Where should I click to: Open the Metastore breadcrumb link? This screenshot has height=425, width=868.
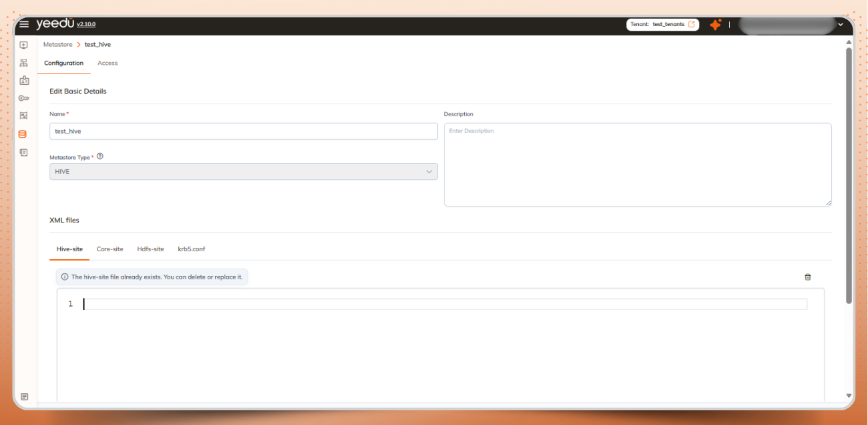[x=57, y=44]
